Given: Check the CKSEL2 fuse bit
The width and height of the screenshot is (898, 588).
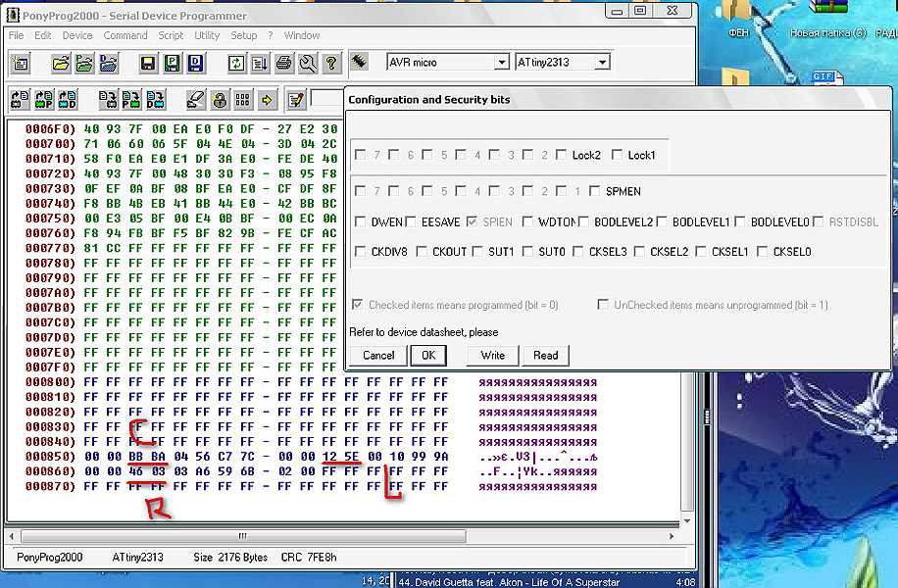Looking at the screenshot, I should (x=639, y=252).
